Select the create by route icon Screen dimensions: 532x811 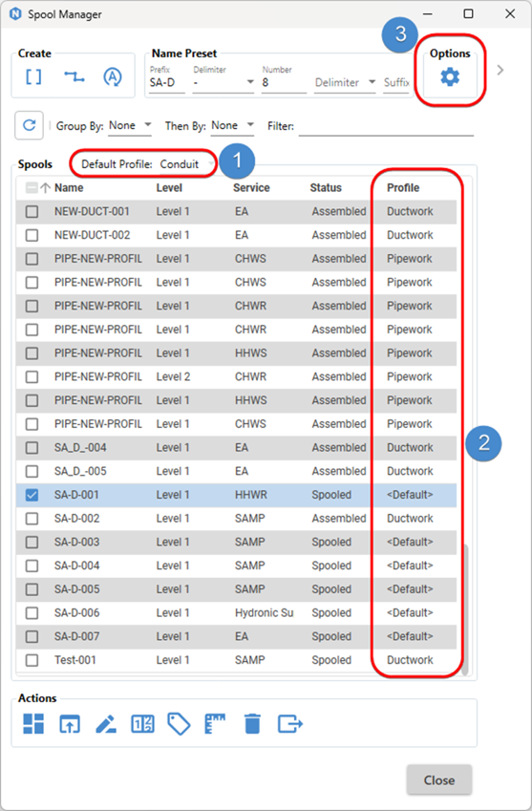pyautogui.click(x=74, y=77)
